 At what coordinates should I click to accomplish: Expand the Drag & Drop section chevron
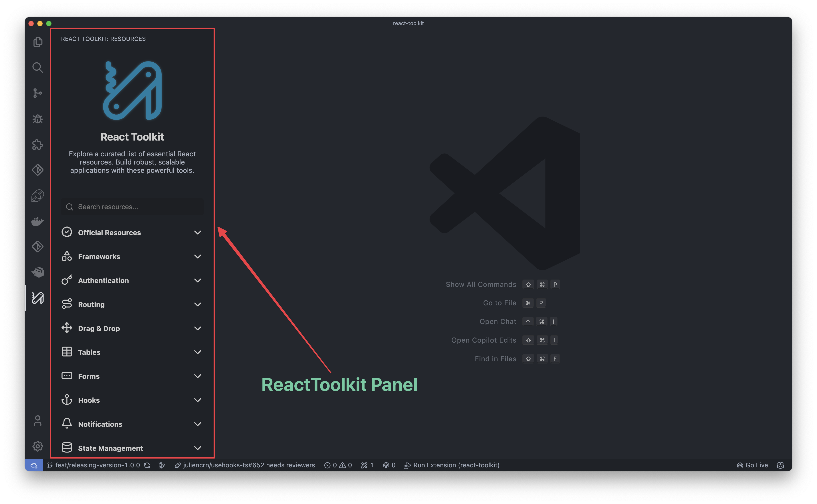click(x=198, y=329)
